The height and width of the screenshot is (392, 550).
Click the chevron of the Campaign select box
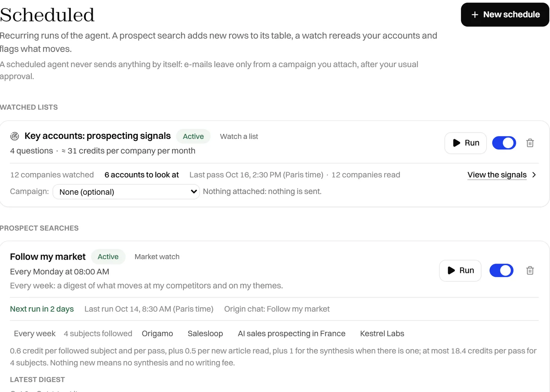pyautogui.click(x=194, y=192)
